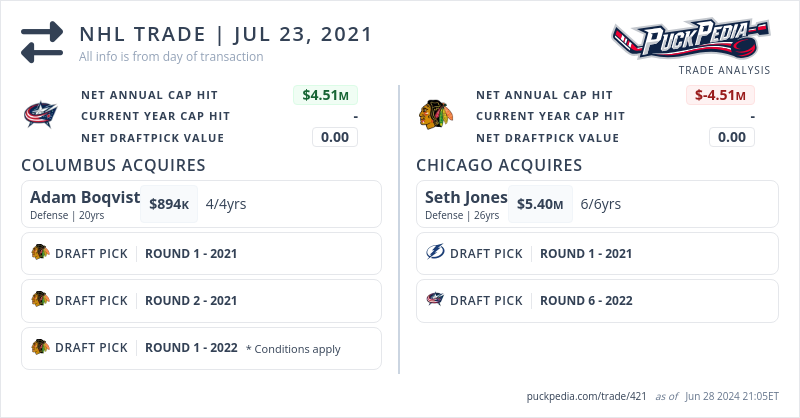Click Blackhawks icon on Round 2 - 2021 pick
The width and height of the screenshot is (800, 418).
pos(40,300)
